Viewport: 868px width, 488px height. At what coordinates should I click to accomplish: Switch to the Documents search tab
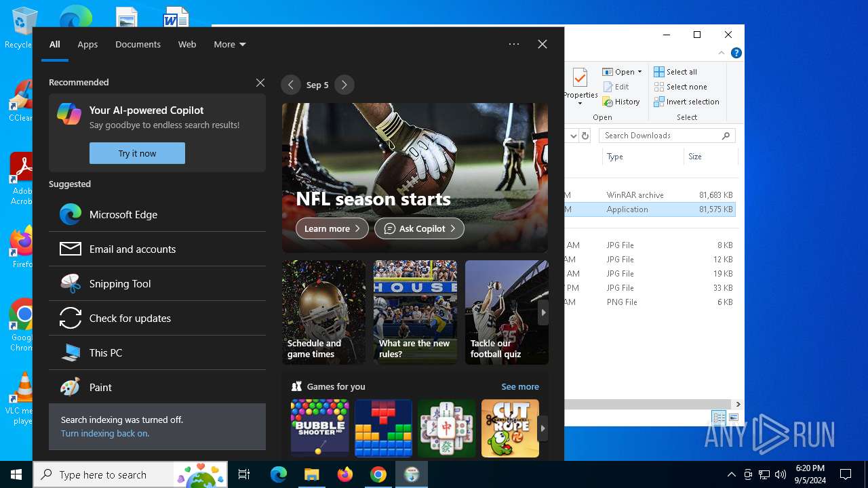(x=138, y=44)
